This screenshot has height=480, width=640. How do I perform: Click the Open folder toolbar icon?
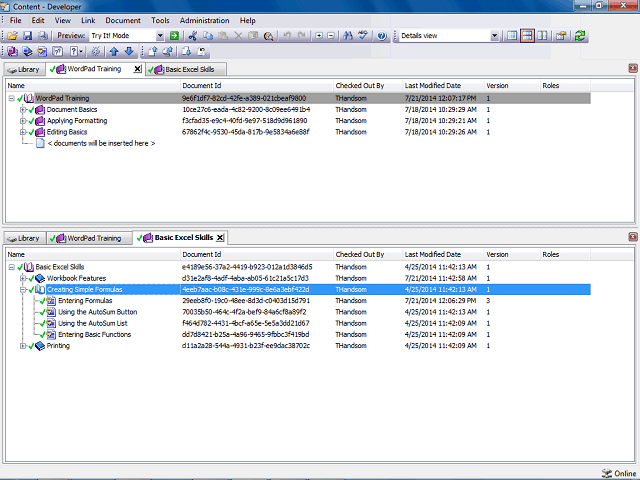click(13, 36)
